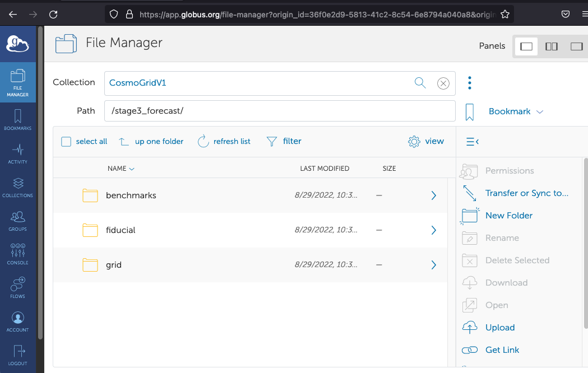Viewport: 588px width, 373px height.
Task: Open the Activity sidebar icon
Action: (x=17, y=153)
